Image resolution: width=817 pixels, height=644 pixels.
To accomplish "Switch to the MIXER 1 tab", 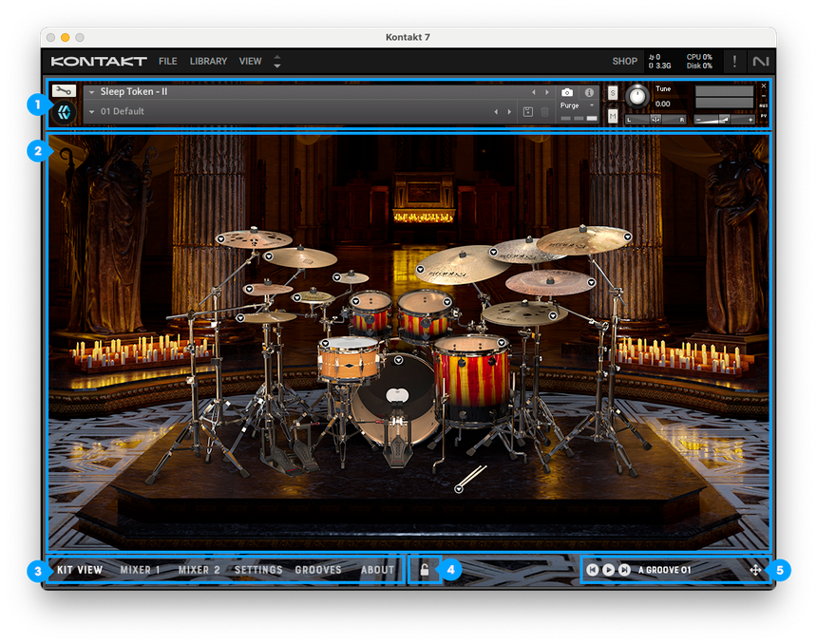I will coord(141,570).
